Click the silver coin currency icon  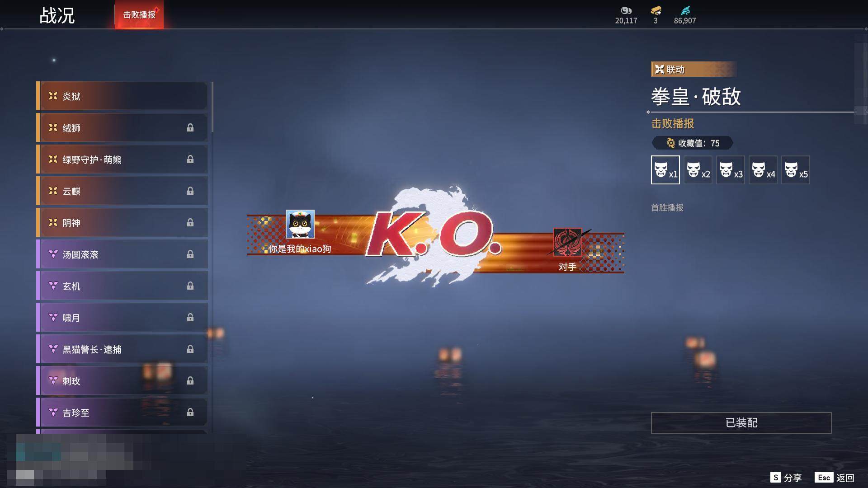click(x=626, y=10)
